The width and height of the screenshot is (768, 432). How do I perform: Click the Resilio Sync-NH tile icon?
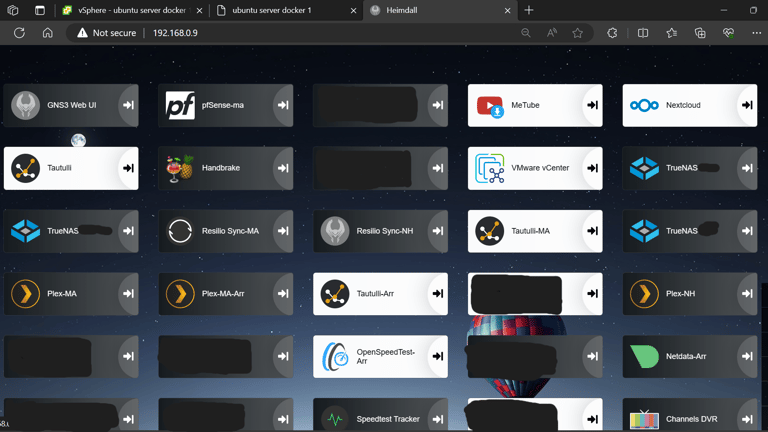click(335, 231)
